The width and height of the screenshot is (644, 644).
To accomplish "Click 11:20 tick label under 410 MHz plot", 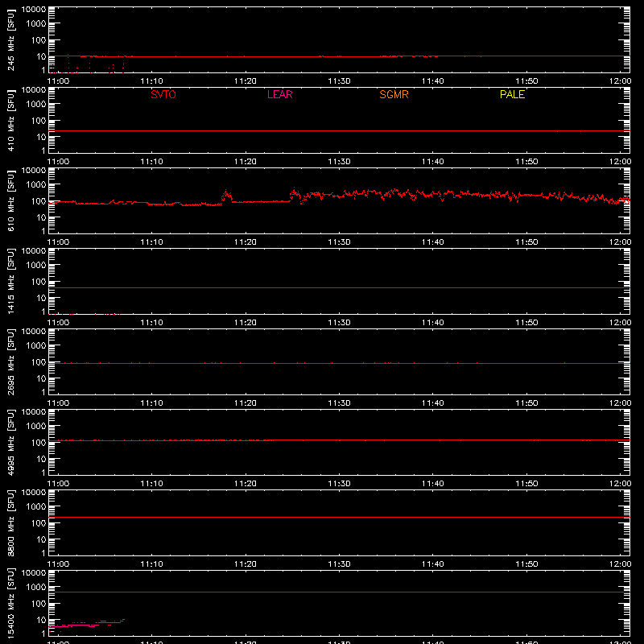I will coord(246,162).
